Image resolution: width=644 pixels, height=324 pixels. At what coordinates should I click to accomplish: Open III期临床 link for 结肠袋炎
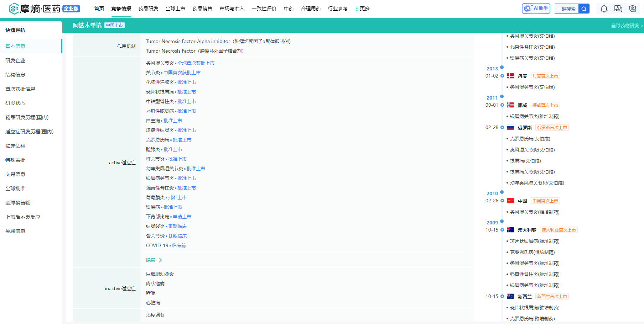tap(177, 226)
